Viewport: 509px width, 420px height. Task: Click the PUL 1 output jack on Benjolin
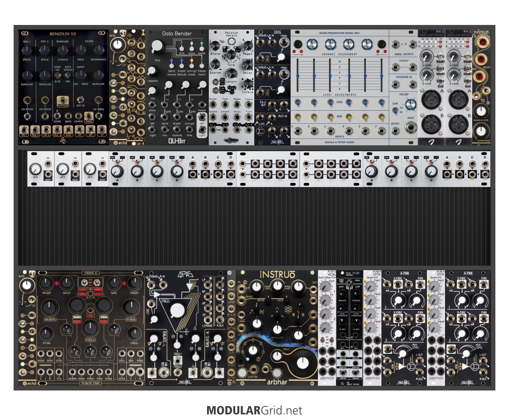tap(35, 130)
